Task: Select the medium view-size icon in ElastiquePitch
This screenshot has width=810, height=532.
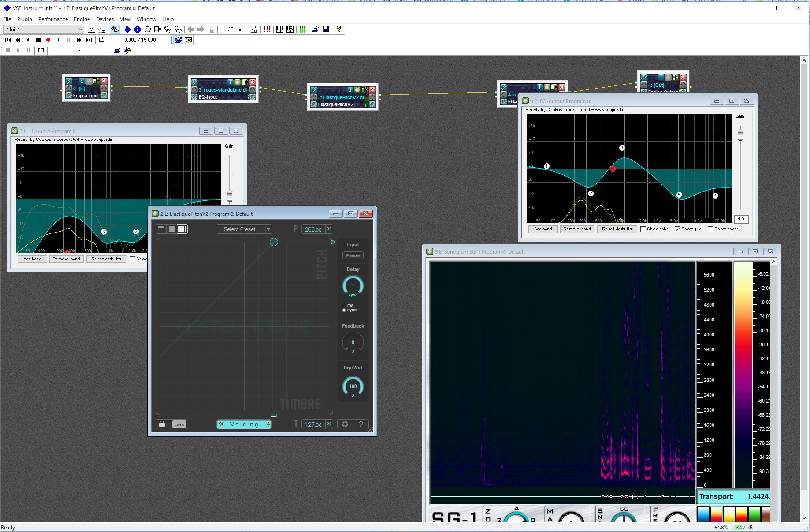Action: click(171, 229)
